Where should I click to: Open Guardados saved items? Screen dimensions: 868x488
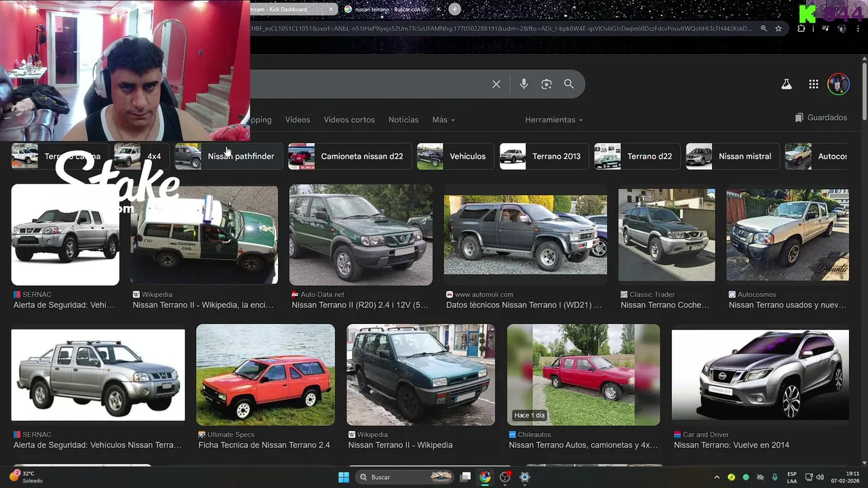tap(821, 117)
